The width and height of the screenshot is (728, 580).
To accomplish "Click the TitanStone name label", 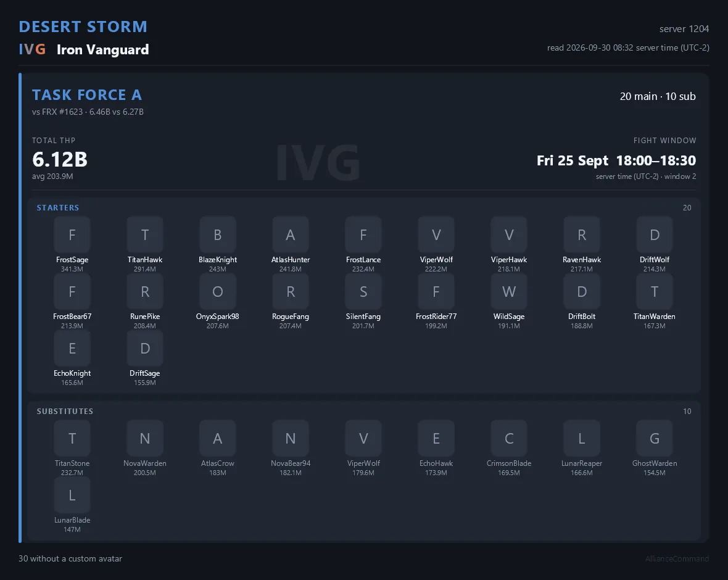I will click(x=72, y=463).
